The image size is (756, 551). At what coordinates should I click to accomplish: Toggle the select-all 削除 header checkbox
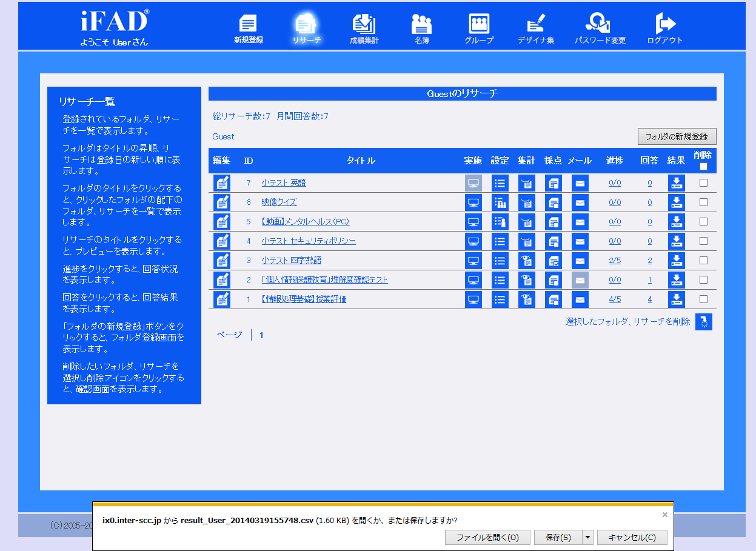(x=703, y=167)
